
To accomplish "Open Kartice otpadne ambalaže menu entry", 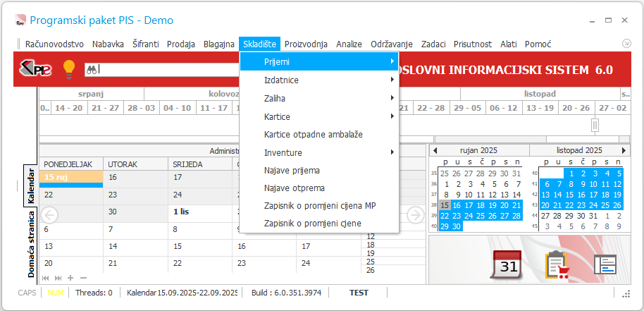I will click(319, 134).
